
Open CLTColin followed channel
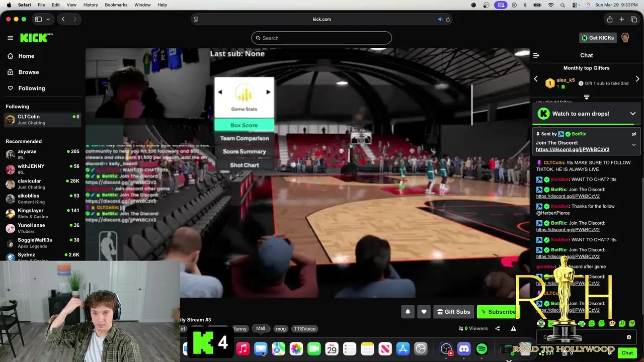(42, 120)
